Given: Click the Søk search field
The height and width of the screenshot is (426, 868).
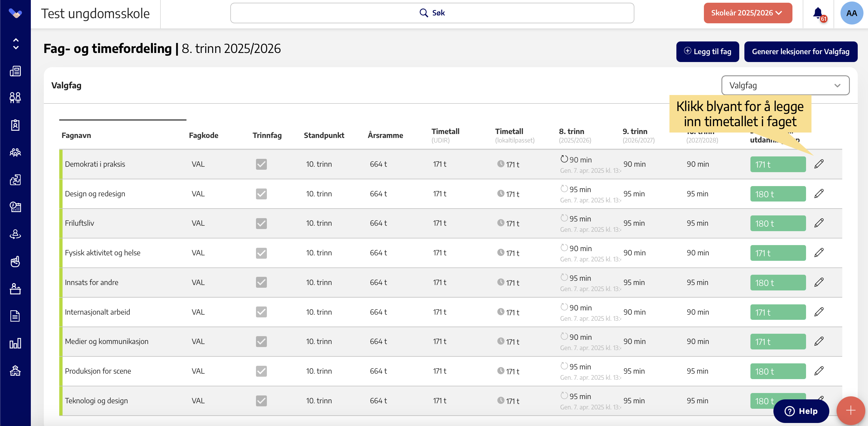Looking at the screenshot, I should pyautogui.click(x=432, y=13).
